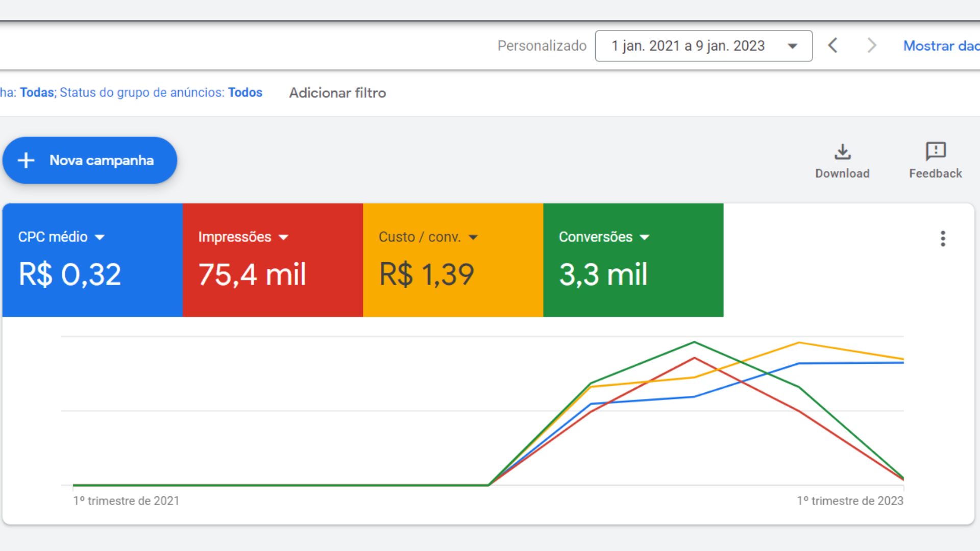This screenshot has height=551, width=980.
Task: Click the yellow R$ 1,39 cost value
Action: (427, 275)
